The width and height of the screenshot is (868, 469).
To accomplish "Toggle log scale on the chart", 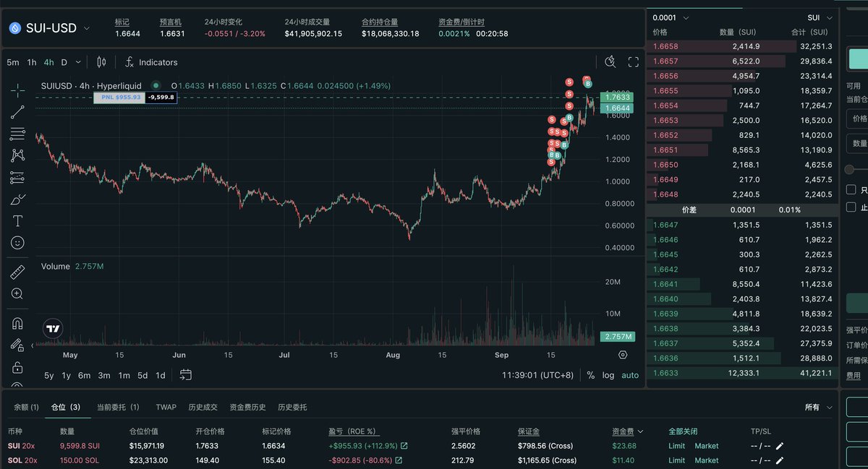I will (x=608, y=375).
